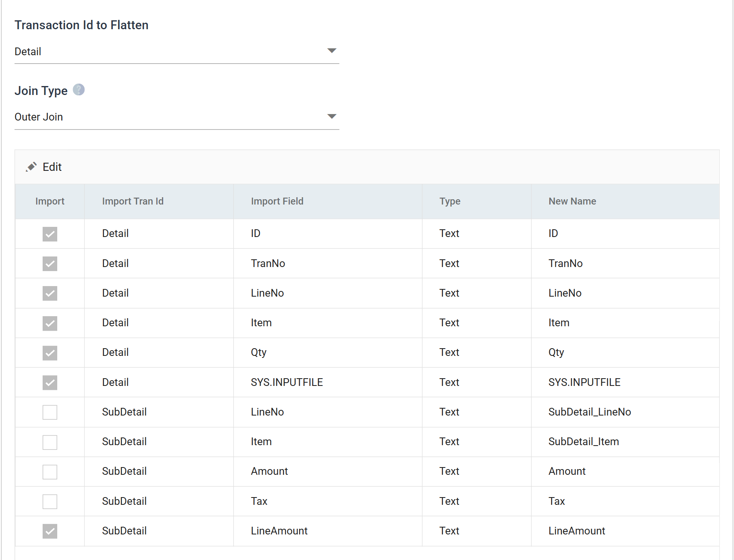The height and width of the screenshot is (560, 734).
Task: Enable Import for SubDetail Tax row
Action: point(50,502)
